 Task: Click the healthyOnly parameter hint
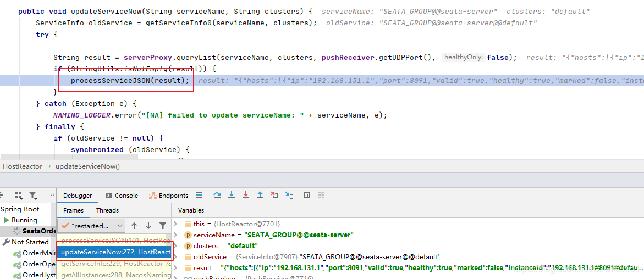464,58
